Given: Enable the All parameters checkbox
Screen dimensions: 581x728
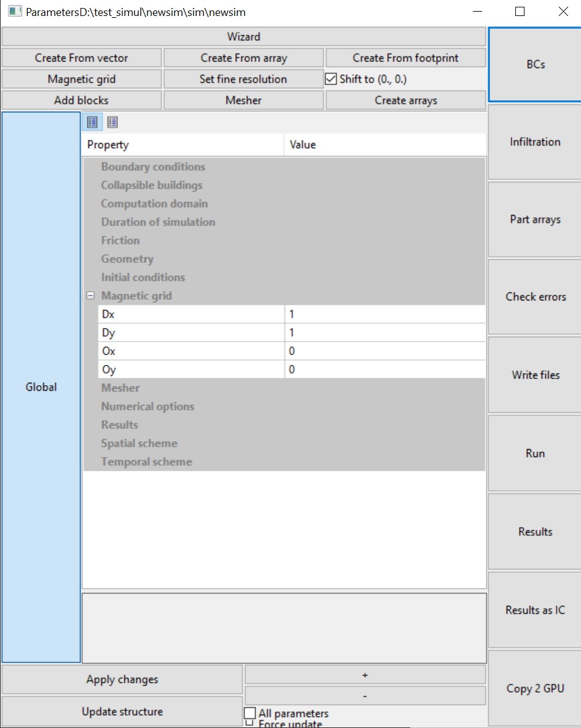Looking at the screenshot, I should (x=250, y=713).
